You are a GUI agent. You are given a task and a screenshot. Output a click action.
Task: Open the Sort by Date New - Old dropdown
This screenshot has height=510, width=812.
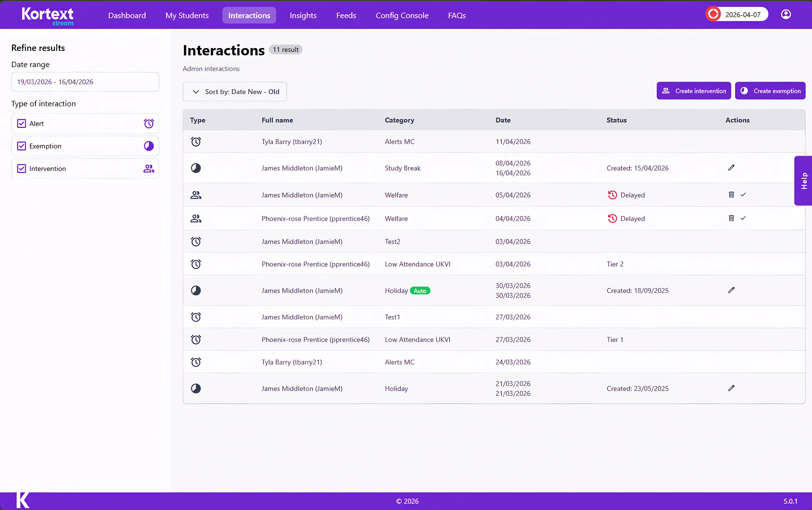coord(235,92)
